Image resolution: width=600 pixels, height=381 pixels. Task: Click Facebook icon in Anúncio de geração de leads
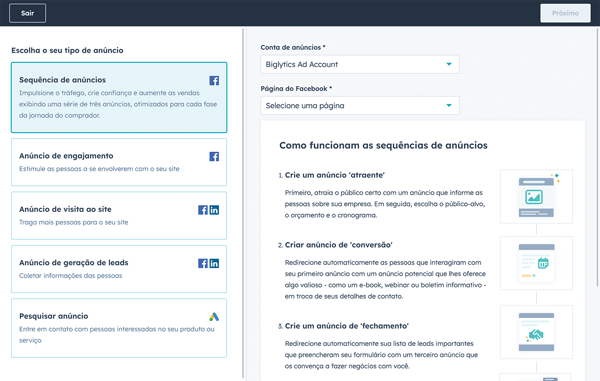pyautogui.click(x=203, y=263)
